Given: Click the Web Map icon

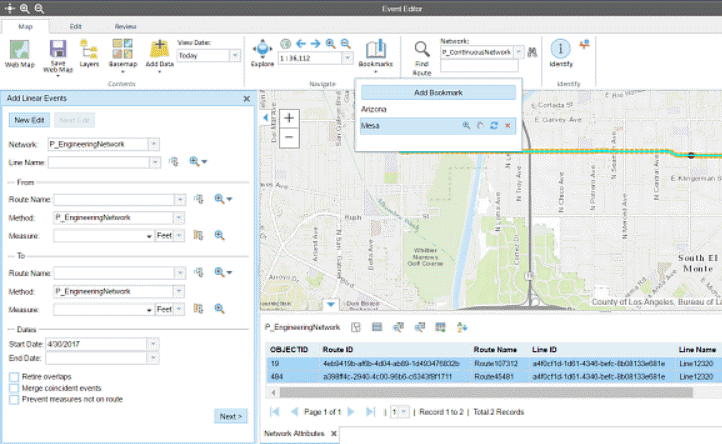Looking at the screenshot, I should click(x=17, y=51).
